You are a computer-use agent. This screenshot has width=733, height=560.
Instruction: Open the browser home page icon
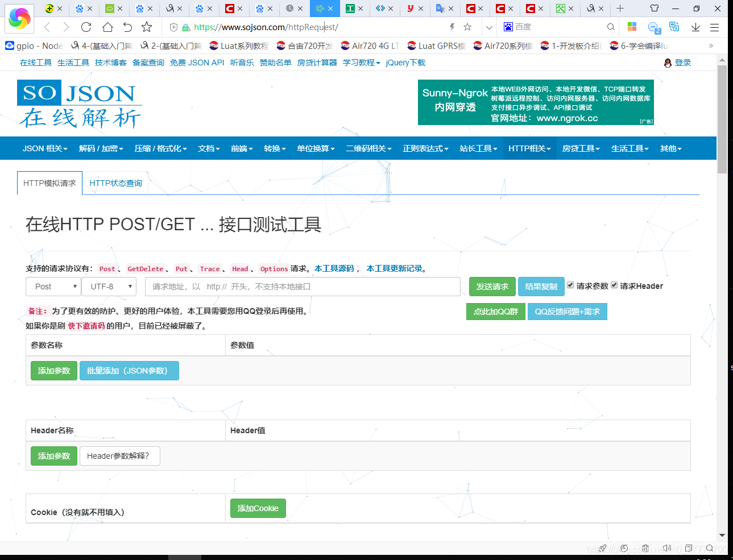click(107, 27)
